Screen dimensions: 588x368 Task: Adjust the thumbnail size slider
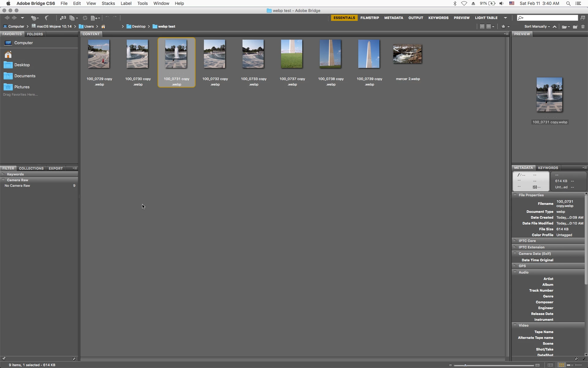[465, 365]
